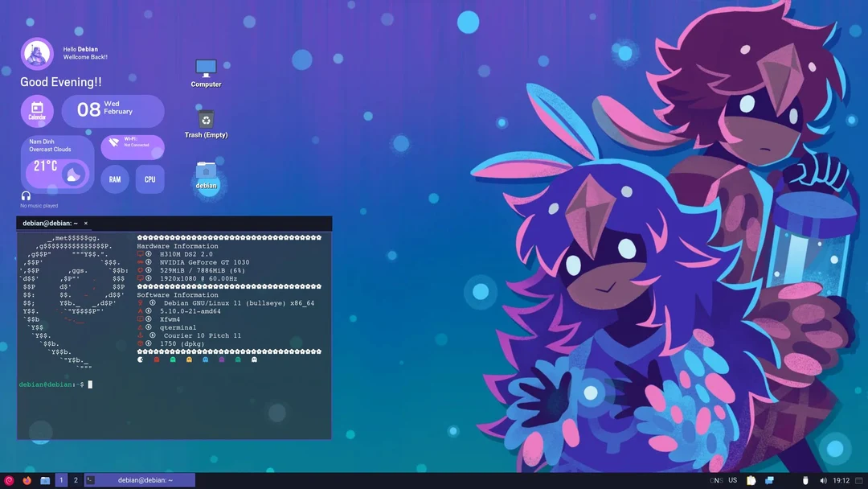Open the Trash (Empty) on the desktop

206,121
